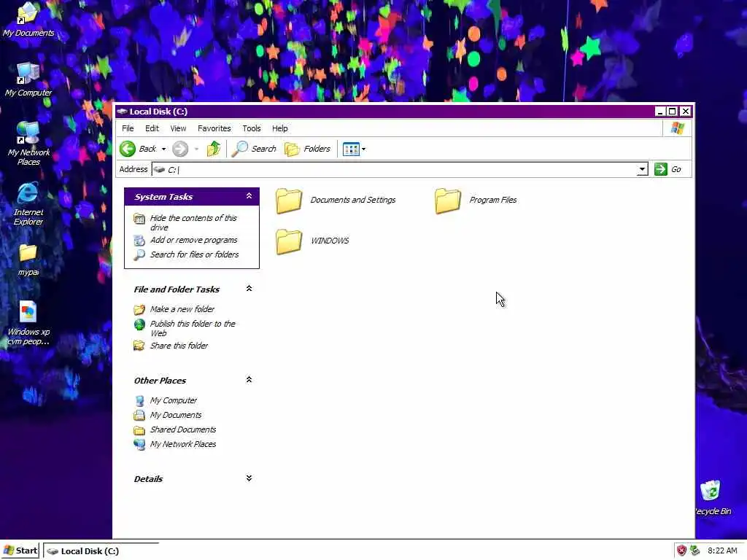Select the Program Files folder icon
Viewport: 747px width, 560px height.
pos(448,201)
